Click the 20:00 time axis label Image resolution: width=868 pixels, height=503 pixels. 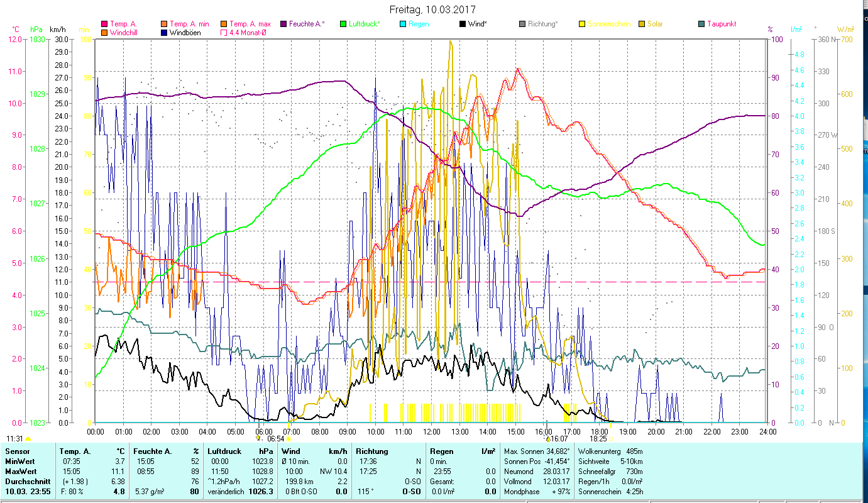click(x=656, y=432)
